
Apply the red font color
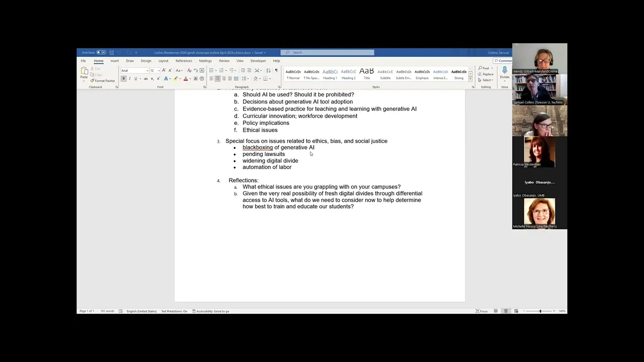click(x=186, y=78)
